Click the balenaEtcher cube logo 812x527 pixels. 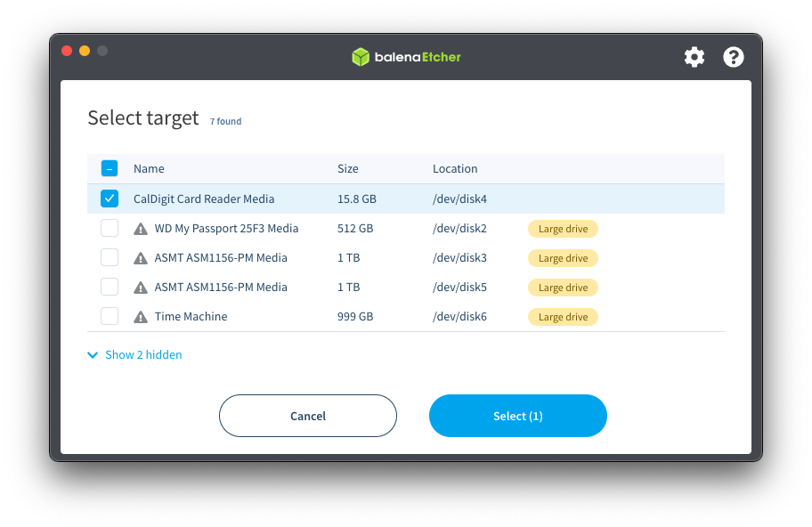click(x=360, y=57)
